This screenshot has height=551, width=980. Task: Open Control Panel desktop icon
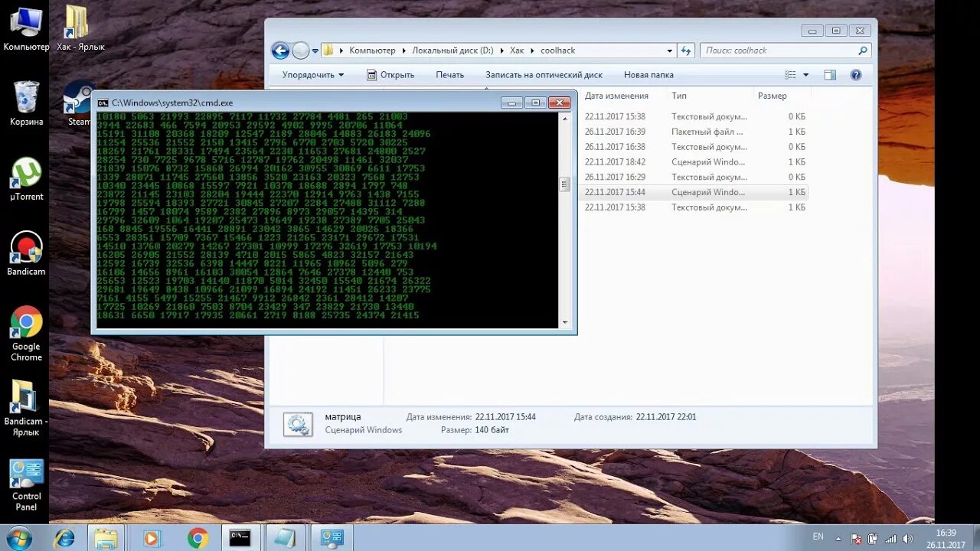pyautogui.click(x=26, y=485)
